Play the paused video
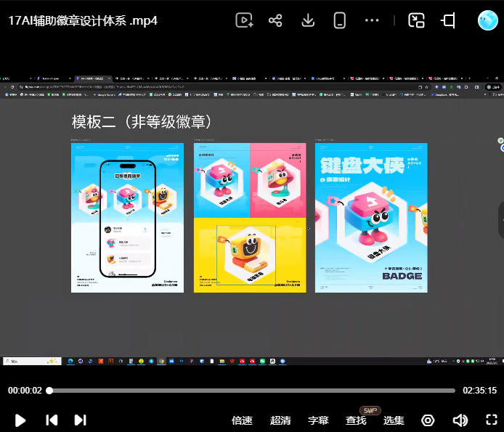This screenshot has height=432, width=504. [x=20, y=420]
